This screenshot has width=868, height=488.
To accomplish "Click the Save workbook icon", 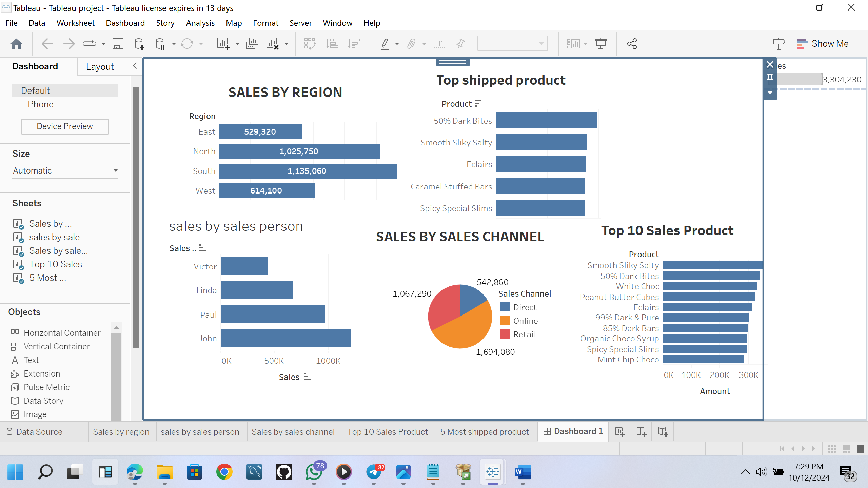I will point(118,44).
